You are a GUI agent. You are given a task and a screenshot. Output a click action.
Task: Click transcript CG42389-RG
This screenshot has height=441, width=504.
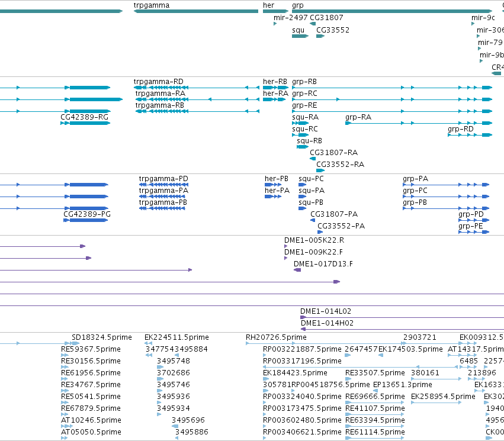pos(85,123)
